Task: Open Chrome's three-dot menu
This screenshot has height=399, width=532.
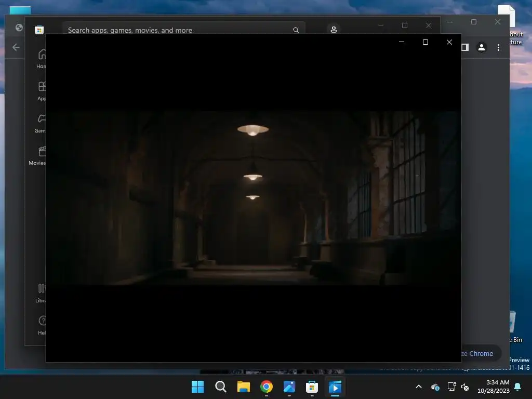Action: (498, 47)
